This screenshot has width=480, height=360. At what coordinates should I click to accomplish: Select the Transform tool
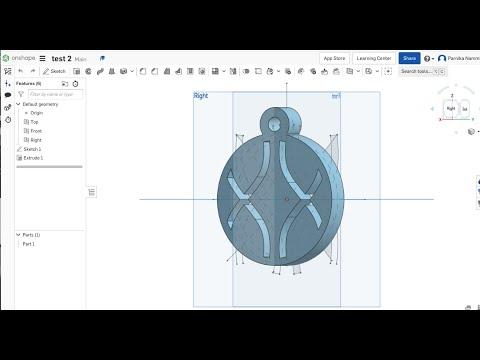coord(270,71)
